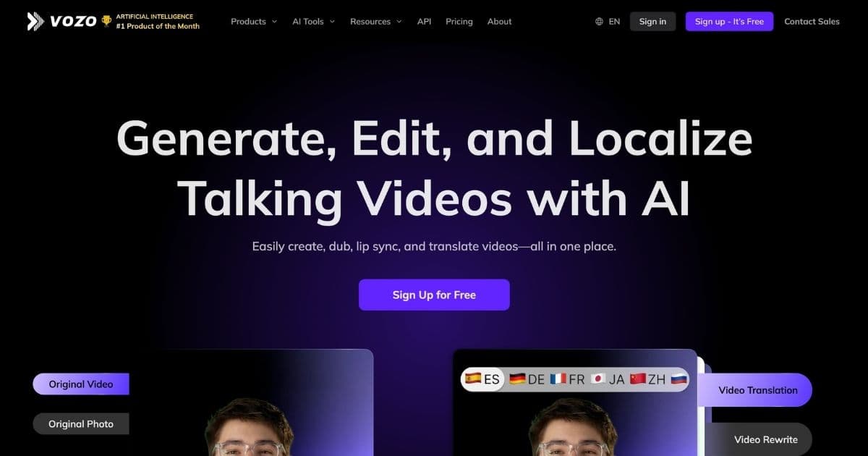The width and height of the screenshot is (868, 456).
Task: Expand the AI Tools dropdown chevron
Action: (332, 22)
